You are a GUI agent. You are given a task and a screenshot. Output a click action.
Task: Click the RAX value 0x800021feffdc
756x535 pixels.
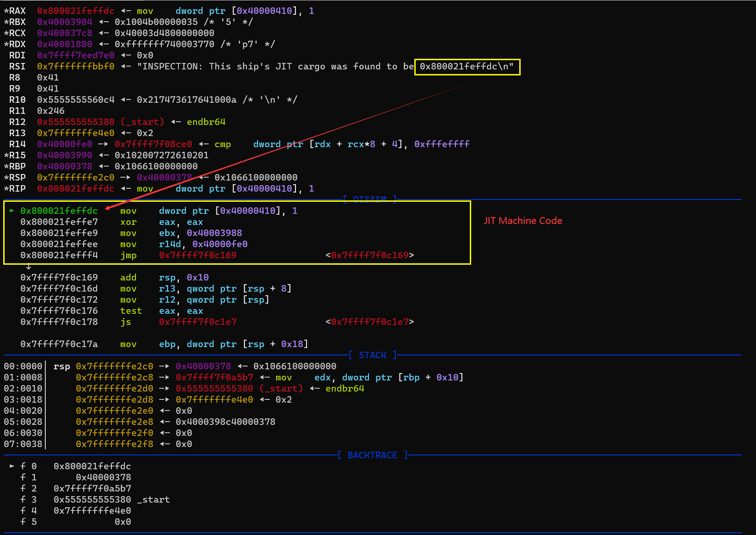click(x=75, y=11)
